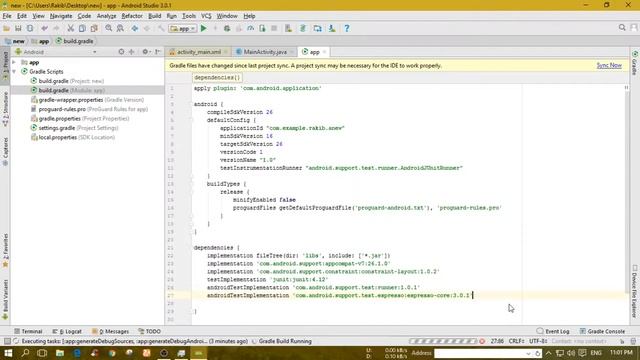Open the Refactor menu
Image resolution: width=640 pixels, height=360 pixels.
tap(132, 16)
